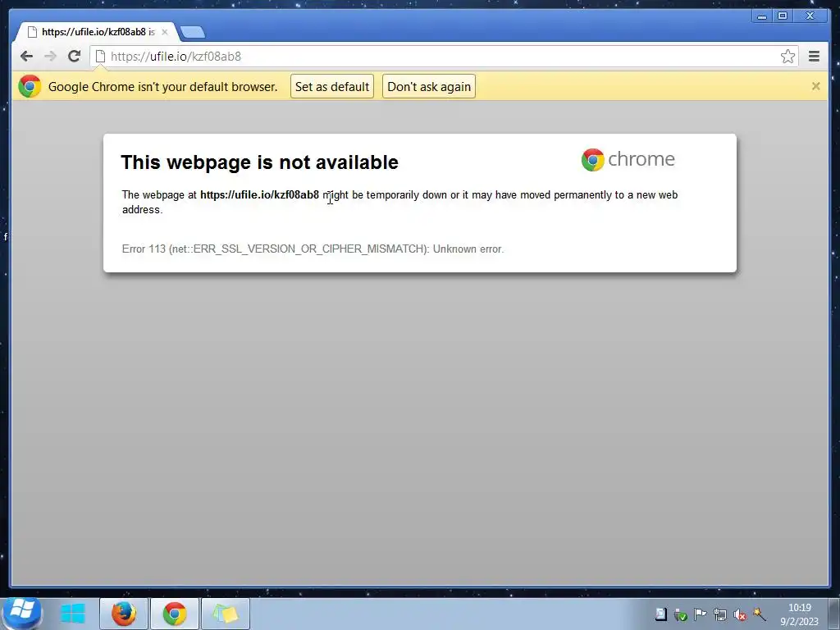Image resolution: width=840 pixels, height=630 pixels.
Task: Open Firefox from the taskbar
Action: point(124,614)
